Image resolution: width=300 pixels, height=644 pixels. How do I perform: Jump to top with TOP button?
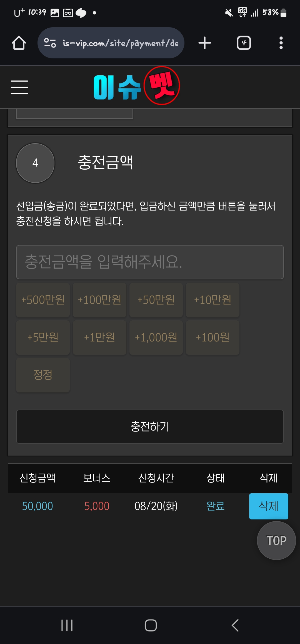click(x=276, y=541)
